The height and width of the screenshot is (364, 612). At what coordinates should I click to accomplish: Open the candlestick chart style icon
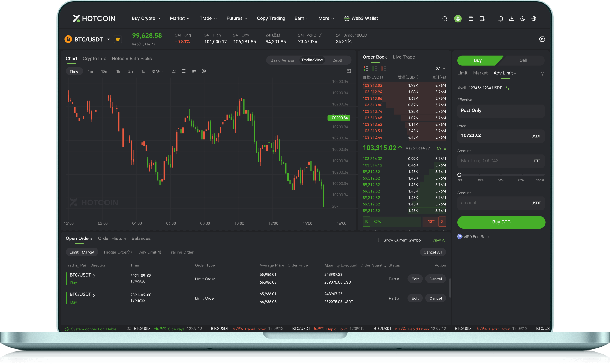coord(194,71)
